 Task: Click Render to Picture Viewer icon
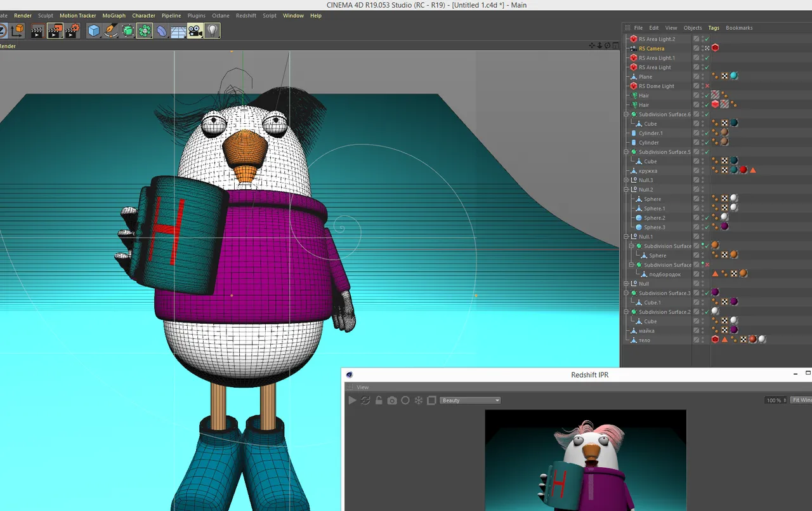pyautogui.click(x=55, y=30)
